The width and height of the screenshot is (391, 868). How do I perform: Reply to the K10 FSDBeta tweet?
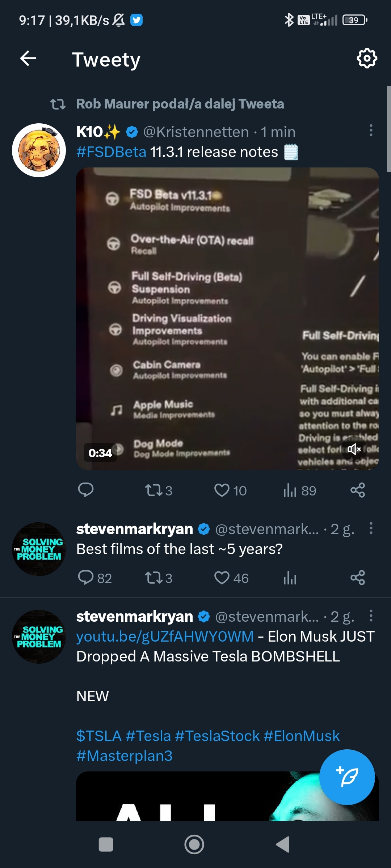coord(86,490)
